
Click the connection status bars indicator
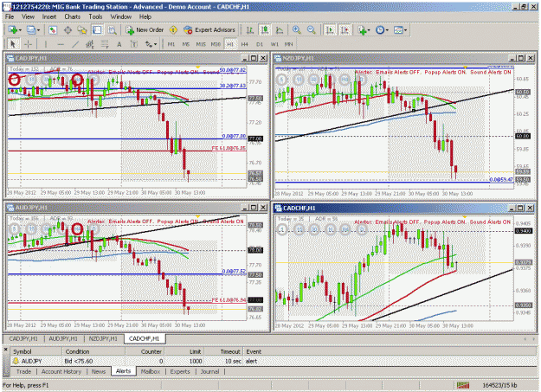pyautogui.click(x=463, y=385)
